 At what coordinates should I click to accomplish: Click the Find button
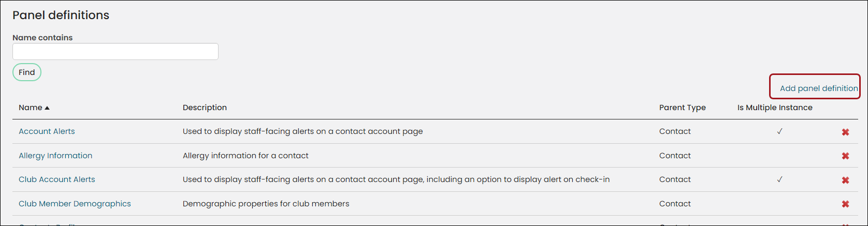point(27,72)
